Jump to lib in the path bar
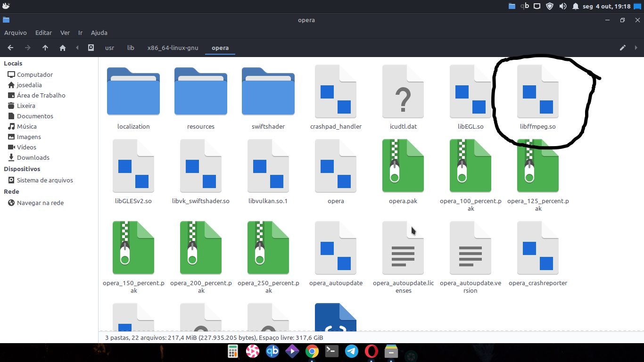Viewport: 644px width, 362px height. (x=131, y=48)
